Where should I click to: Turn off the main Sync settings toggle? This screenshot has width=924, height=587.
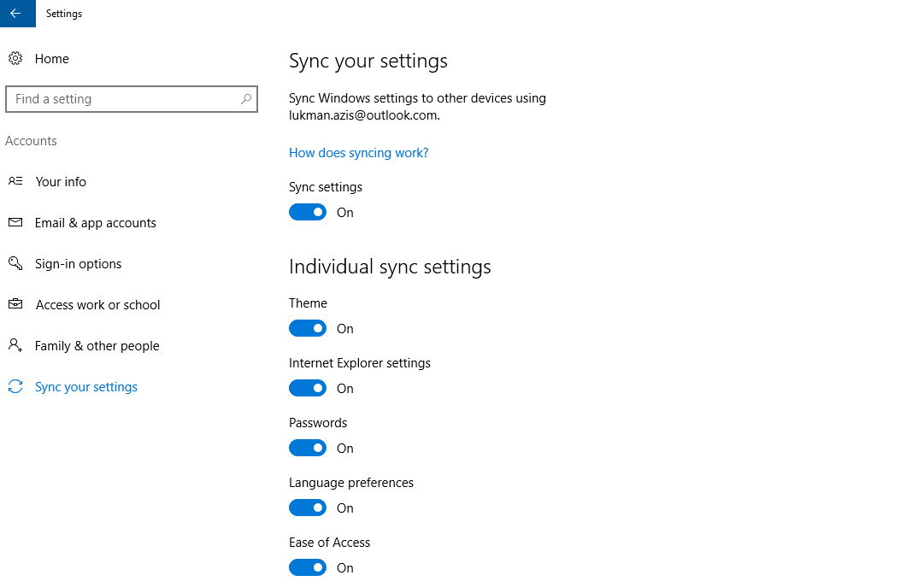click(308, 213)
